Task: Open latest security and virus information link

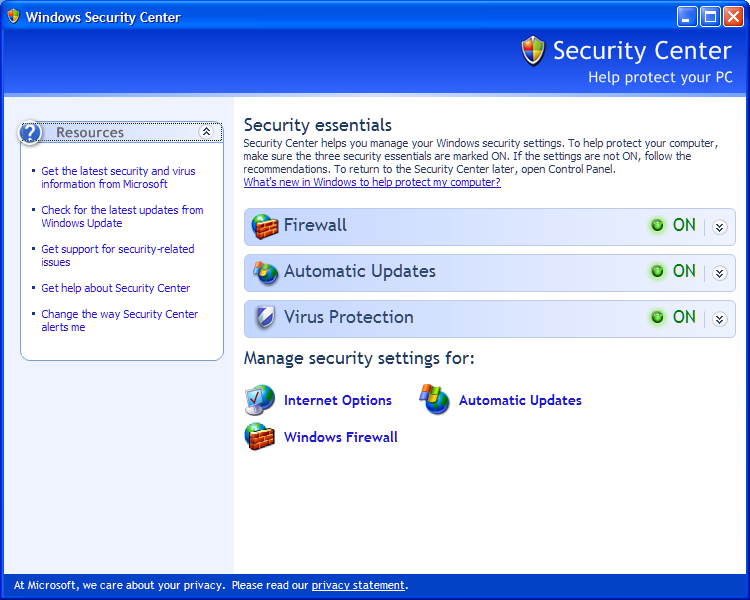Action: [x=118, y=178]
